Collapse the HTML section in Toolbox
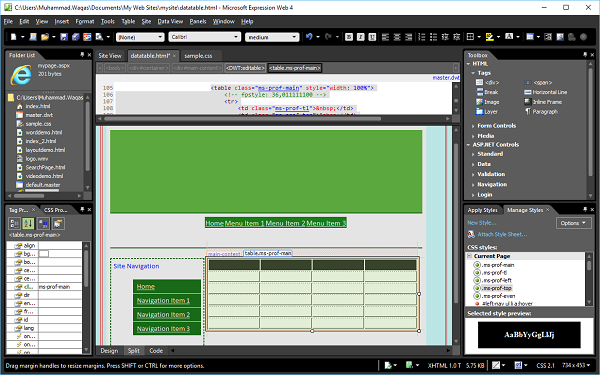Screen dimensions: 600x375 [469, 64]
